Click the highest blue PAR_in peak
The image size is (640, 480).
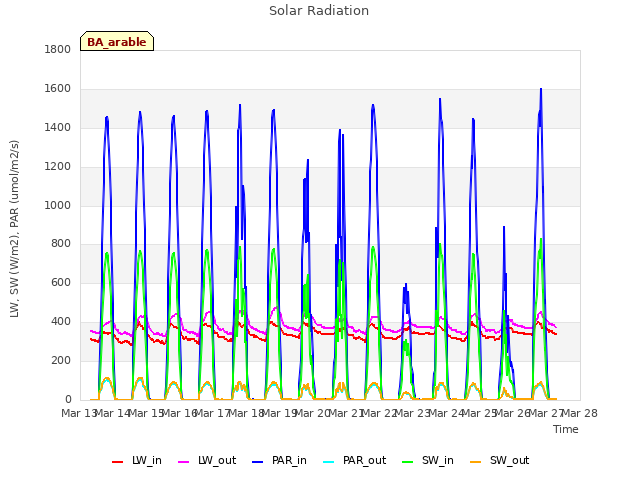(541, 89)
